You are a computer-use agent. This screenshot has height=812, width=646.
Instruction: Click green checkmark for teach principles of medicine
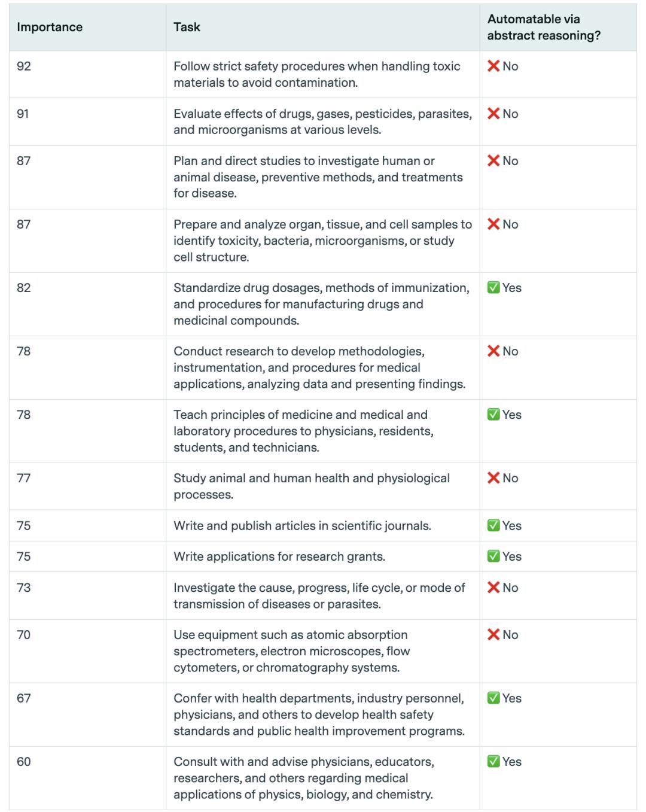tap(493, 415)
